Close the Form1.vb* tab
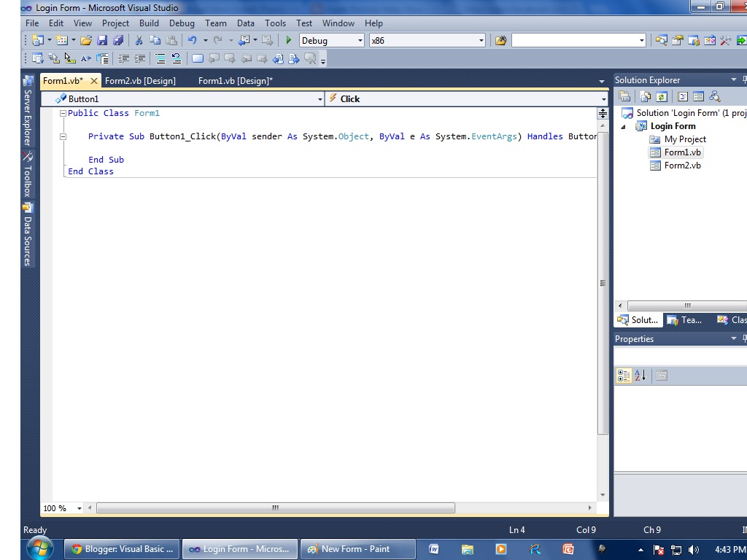This screenshot has width=747, height=560. 94,81
